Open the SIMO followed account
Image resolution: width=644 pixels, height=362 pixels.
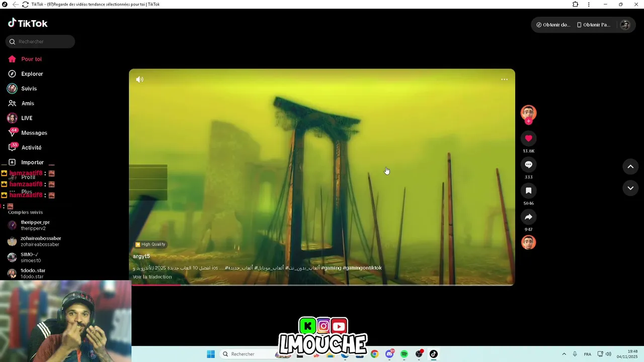pyautogui.click(x=25, y=257)
